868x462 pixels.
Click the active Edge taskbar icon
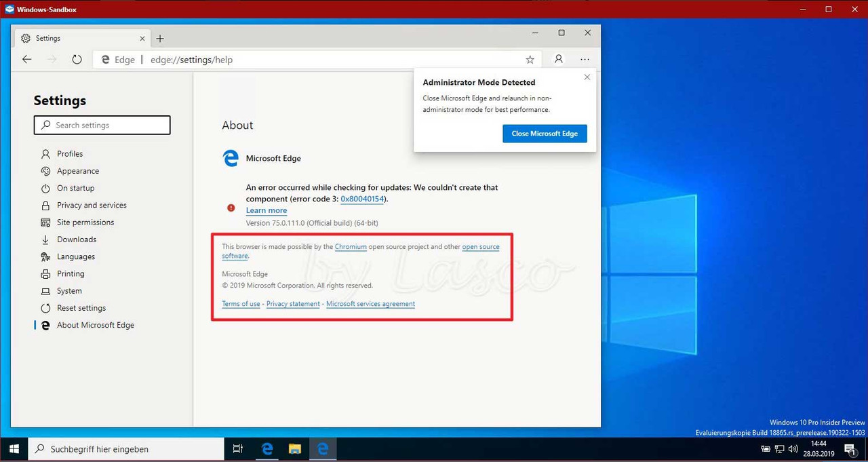(323, 449)
